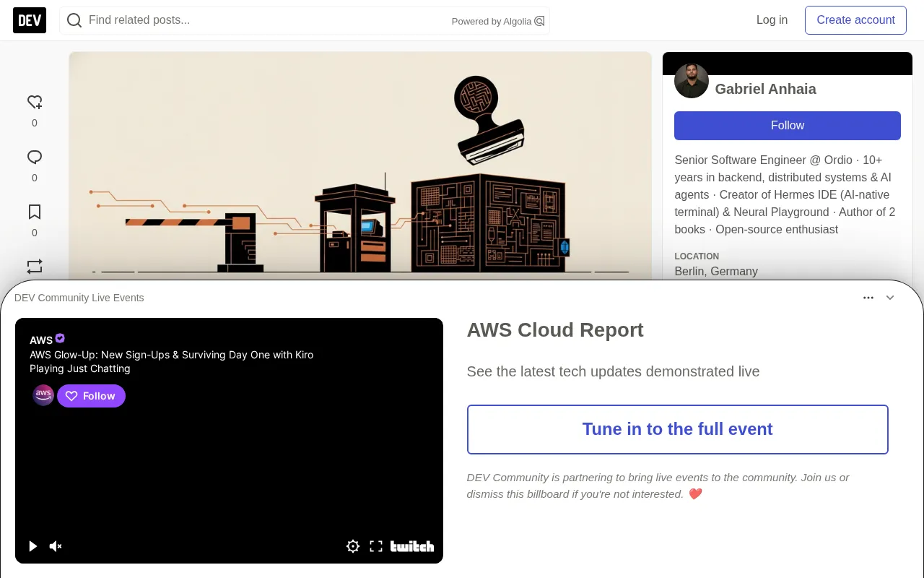The width and height of the screenshot is (924, 578).
Task: Open Twitch player settings gear
Action: pos(353,546)
